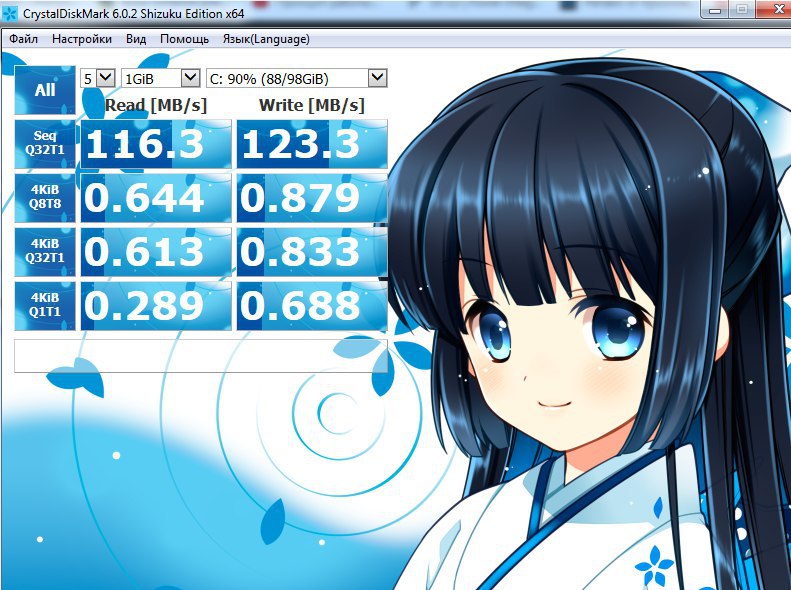
Task: Maximize the CrystalDiskMark window
Action: point(742,10)
